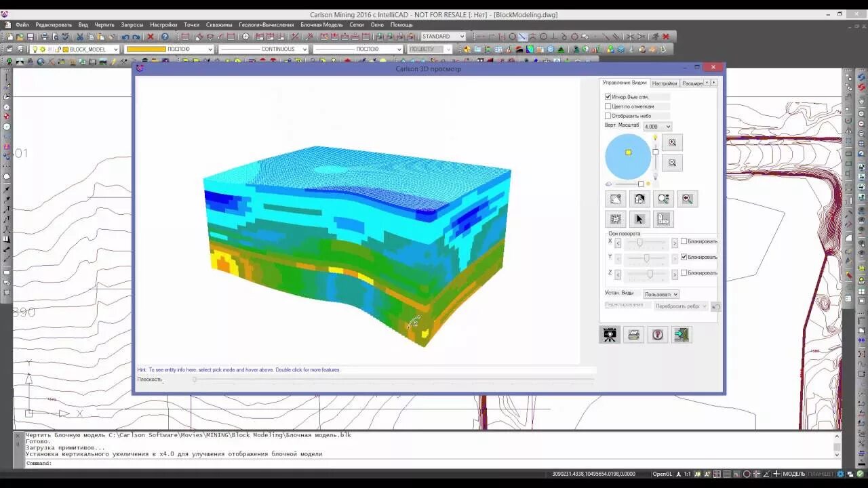Select the arrow pick mode tool
The height and width of the screenshot is (488, 868).
[639, 219]
